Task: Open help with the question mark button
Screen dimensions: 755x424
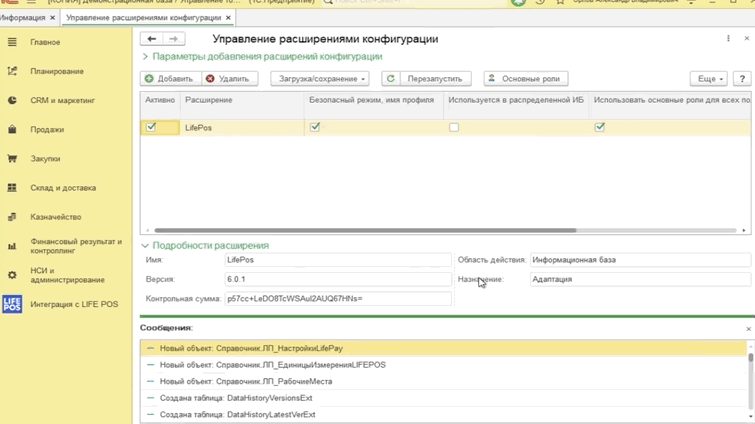Action: point(742,78)
